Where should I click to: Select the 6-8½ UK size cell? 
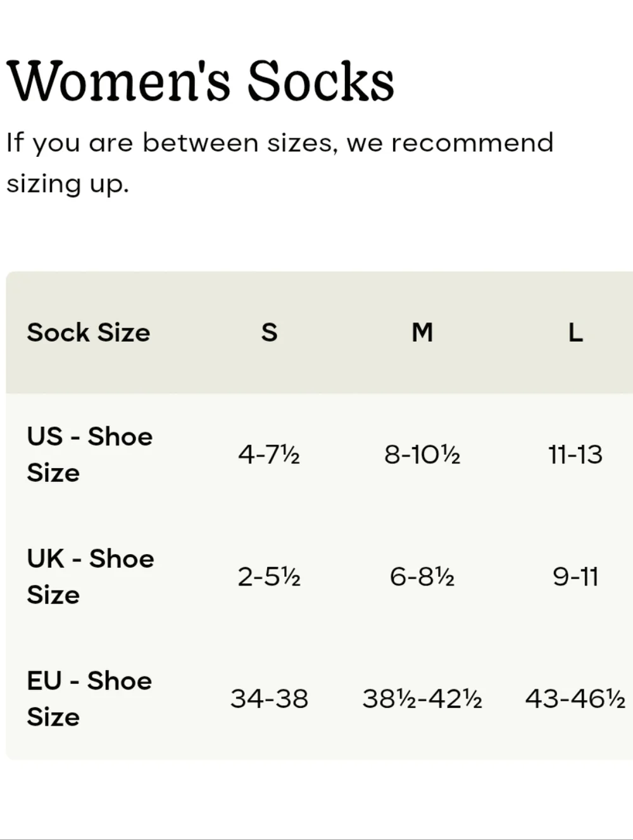click(422, 576)
